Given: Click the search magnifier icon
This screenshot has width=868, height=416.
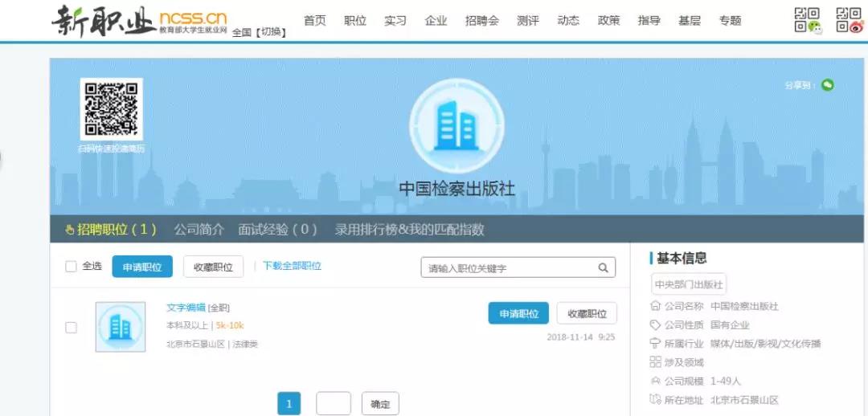Looking at the screenshot, I should [x=604, y=267].
